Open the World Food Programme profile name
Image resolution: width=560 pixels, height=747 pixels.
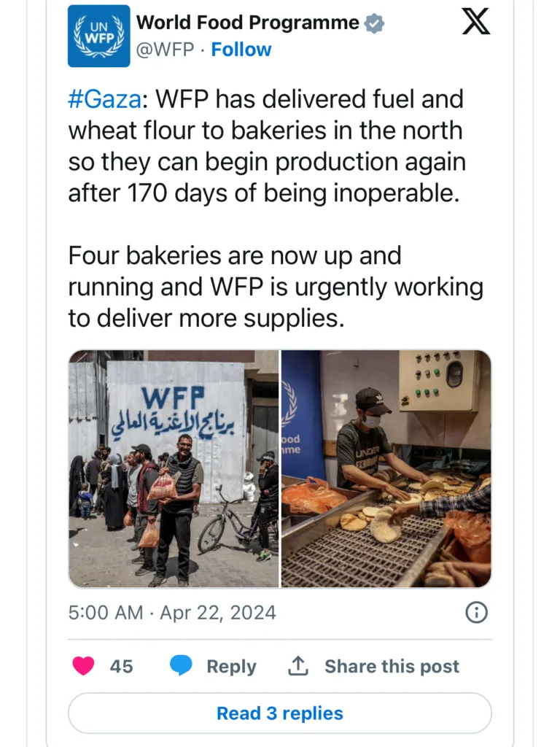click(x=248, y=23)
